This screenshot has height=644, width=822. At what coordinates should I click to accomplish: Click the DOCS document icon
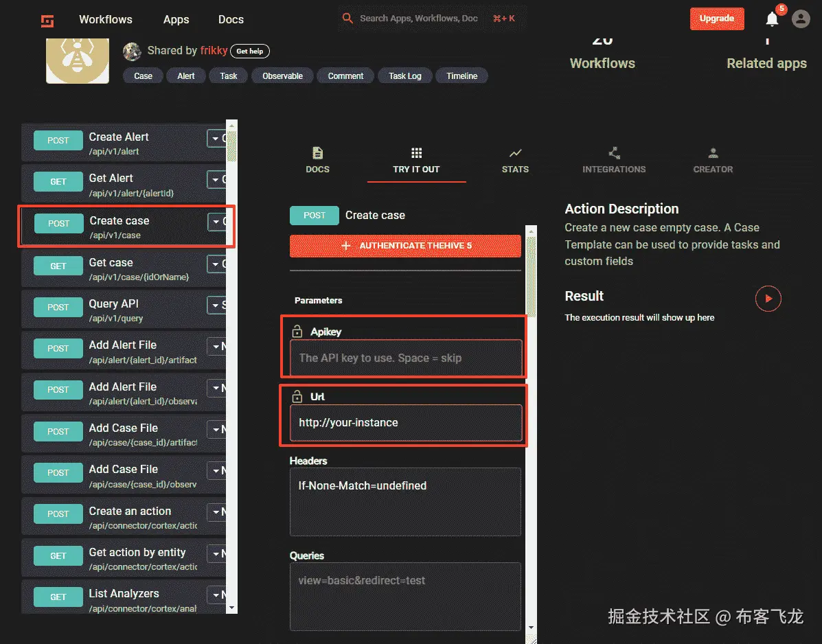[317, 154]
